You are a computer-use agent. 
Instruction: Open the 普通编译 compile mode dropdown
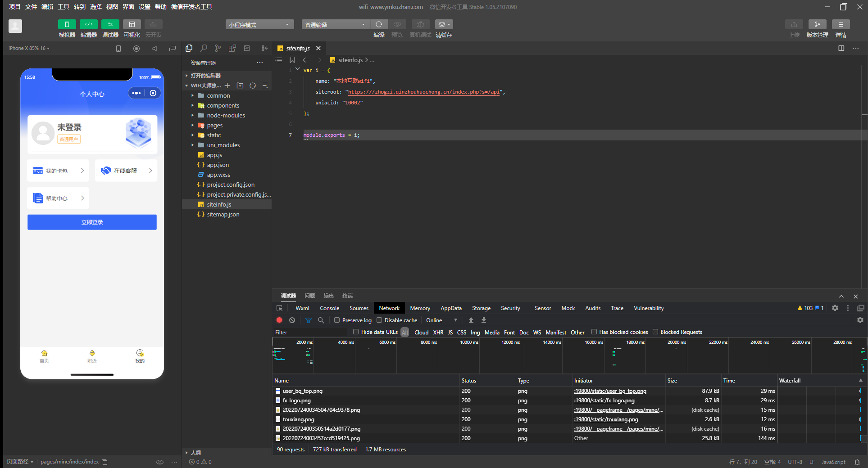[335, 25]
